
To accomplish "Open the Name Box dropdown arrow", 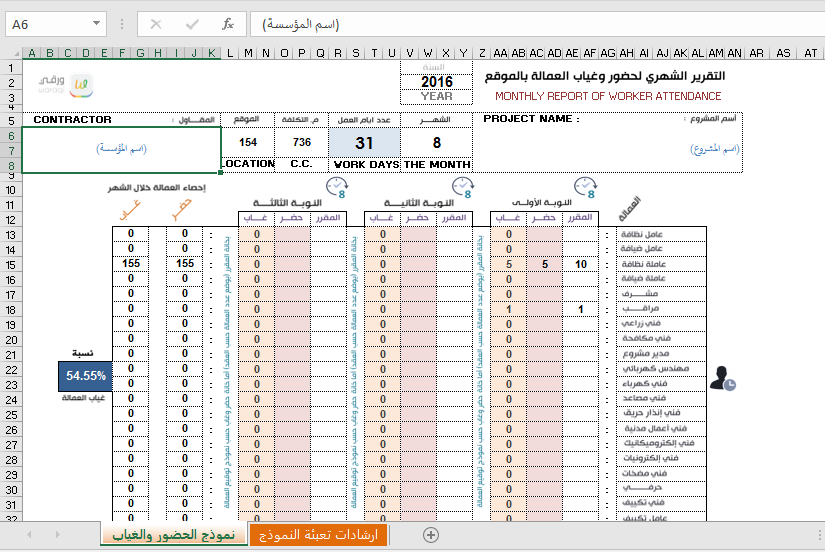I will pos(96,24).
